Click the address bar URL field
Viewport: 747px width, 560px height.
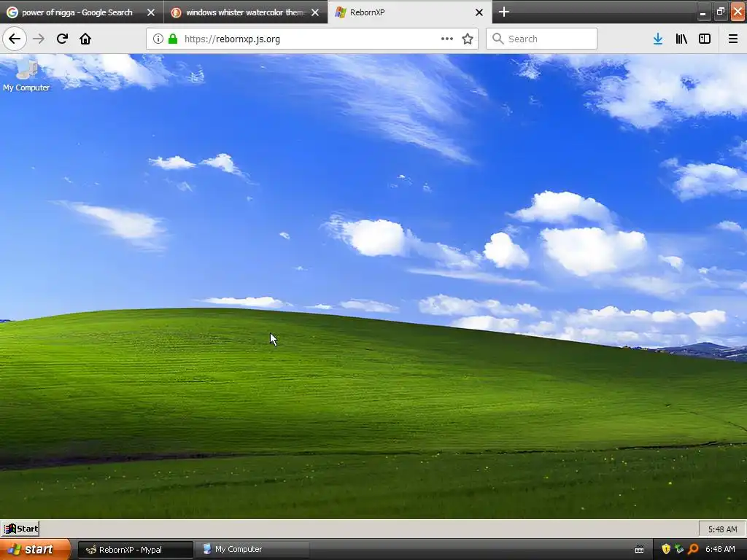pos(312,39)
